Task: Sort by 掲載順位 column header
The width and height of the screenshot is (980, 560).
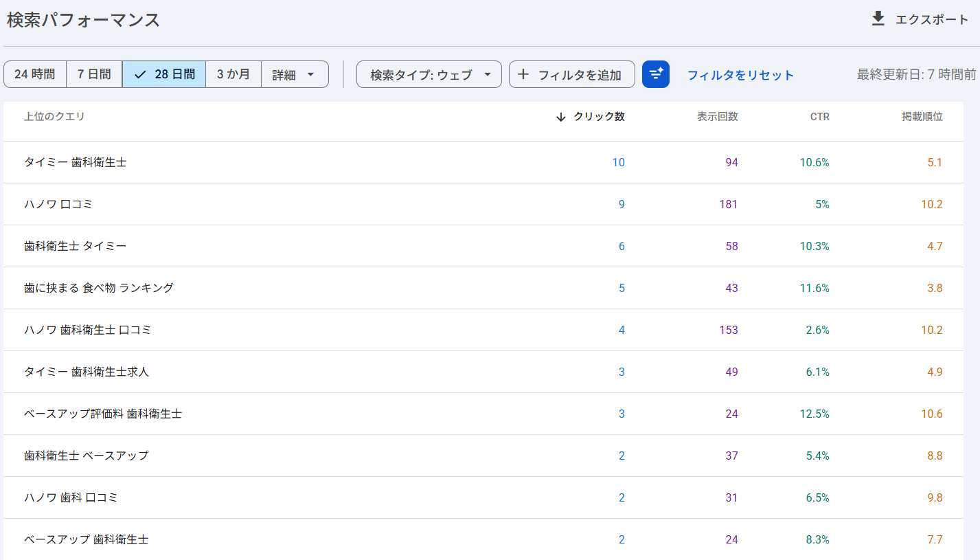Action: tap(922, 117)
